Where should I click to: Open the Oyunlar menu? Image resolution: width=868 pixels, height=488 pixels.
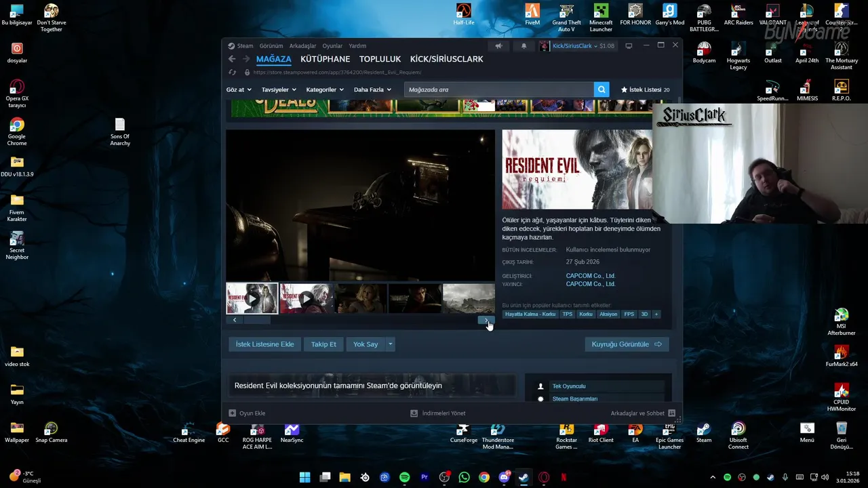332,46
